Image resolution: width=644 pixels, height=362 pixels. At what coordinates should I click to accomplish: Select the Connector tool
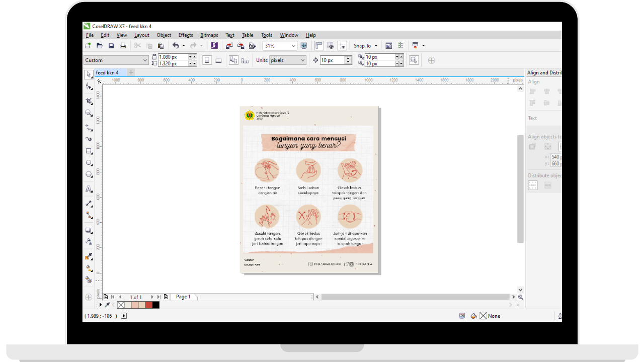click(89, 215)
